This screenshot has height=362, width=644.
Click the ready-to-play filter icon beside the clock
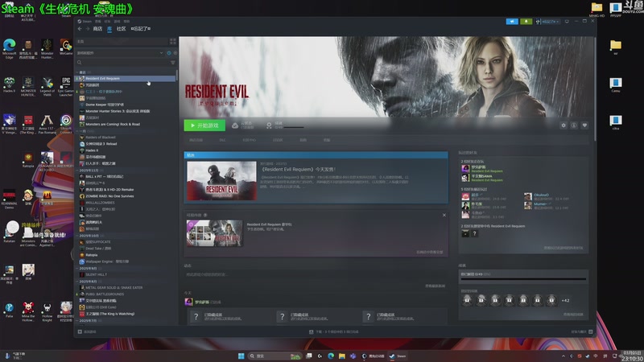pos(175,53)
